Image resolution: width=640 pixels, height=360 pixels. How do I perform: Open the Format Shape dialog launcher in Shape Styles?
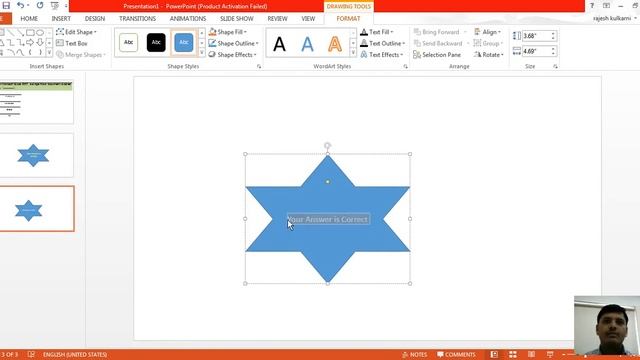[x=259, y=66]
